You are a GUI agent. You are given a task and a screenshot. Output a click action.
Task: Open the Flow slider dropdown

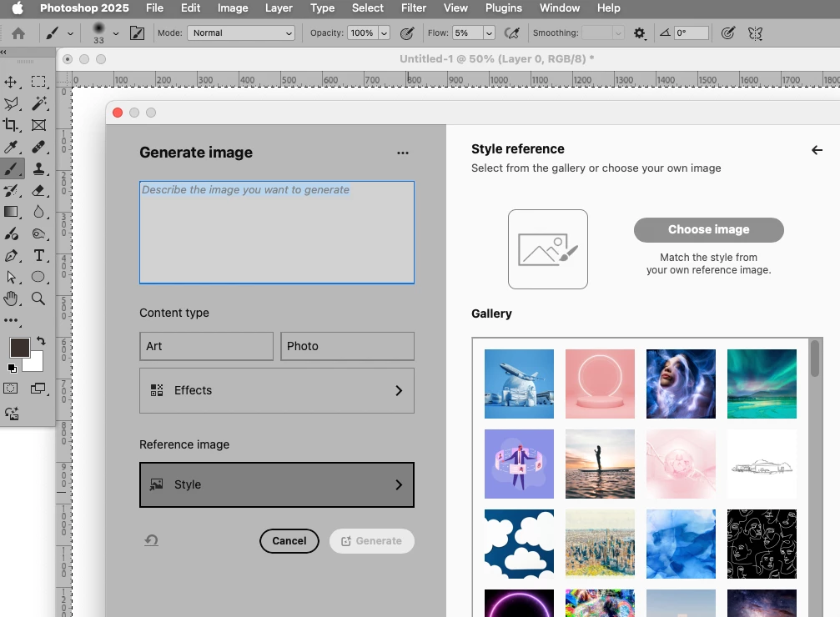pos(489,33)
